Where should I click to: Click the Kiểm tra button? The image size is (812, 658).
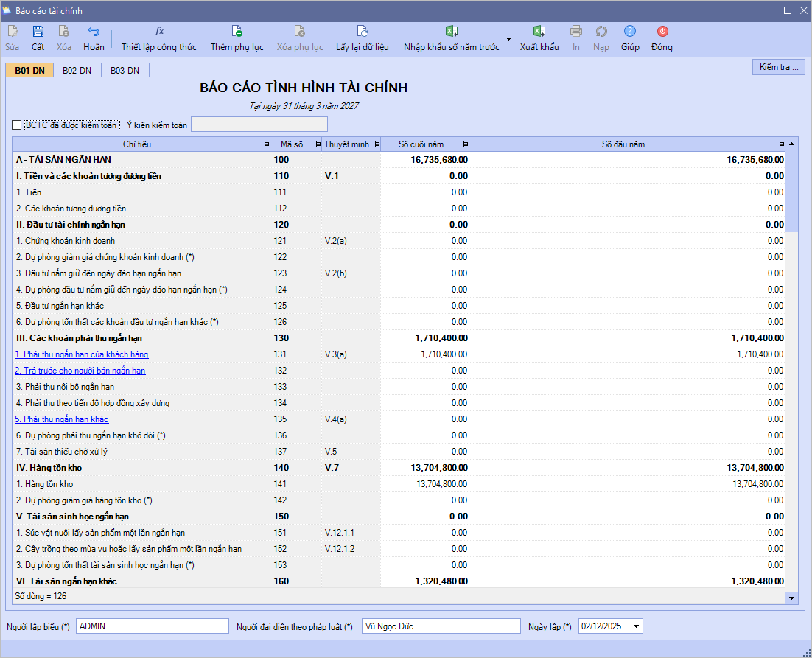point(778,67)
